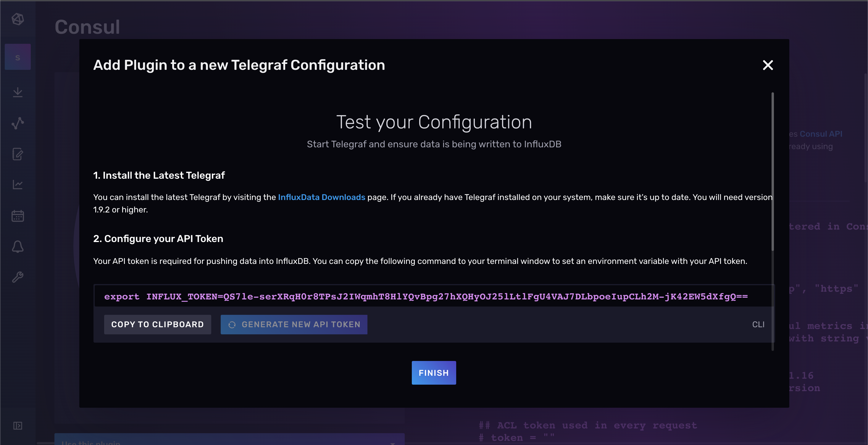Collapse the sidebar using the bottom icon
The width and height of the screenshot is (868, 445).
[x=17, y=426]
